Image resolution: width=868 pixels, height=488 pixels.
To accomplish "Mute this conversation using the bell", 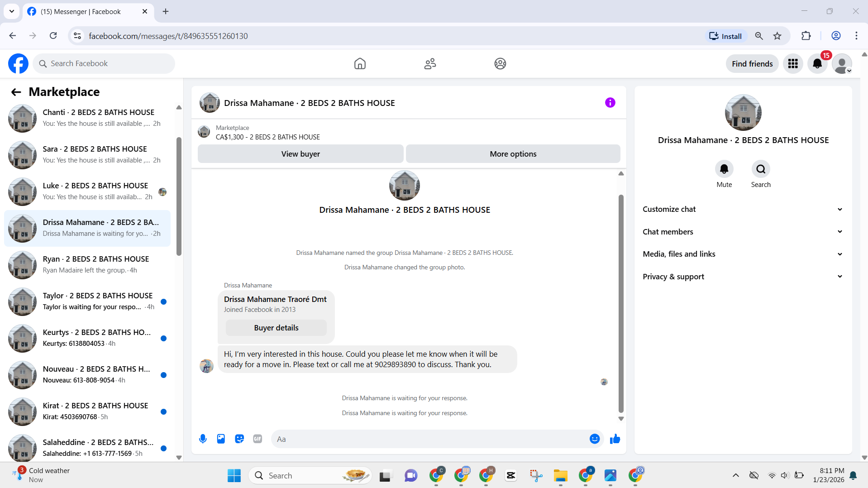I will 724,169.
